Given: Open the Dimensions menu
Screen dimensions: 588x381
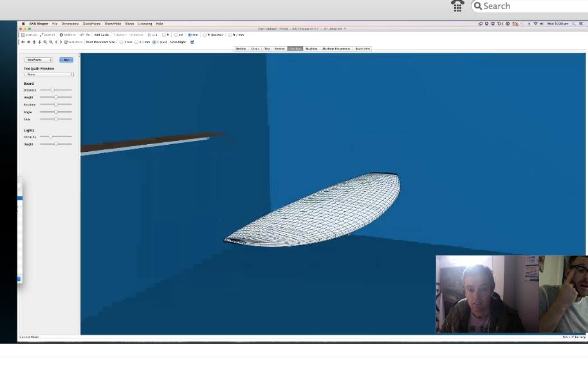Looking at the screenshot, I should (70, 24).
